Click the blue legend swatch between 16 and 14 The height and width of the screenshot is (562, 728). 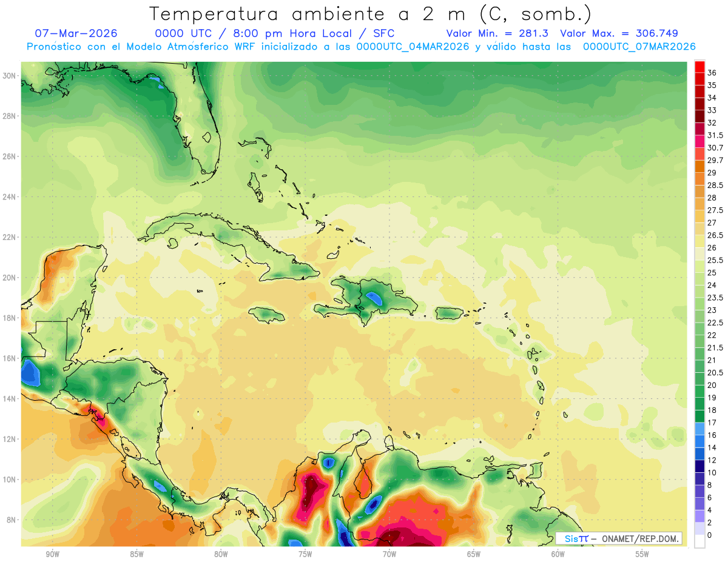pos(699,441)
